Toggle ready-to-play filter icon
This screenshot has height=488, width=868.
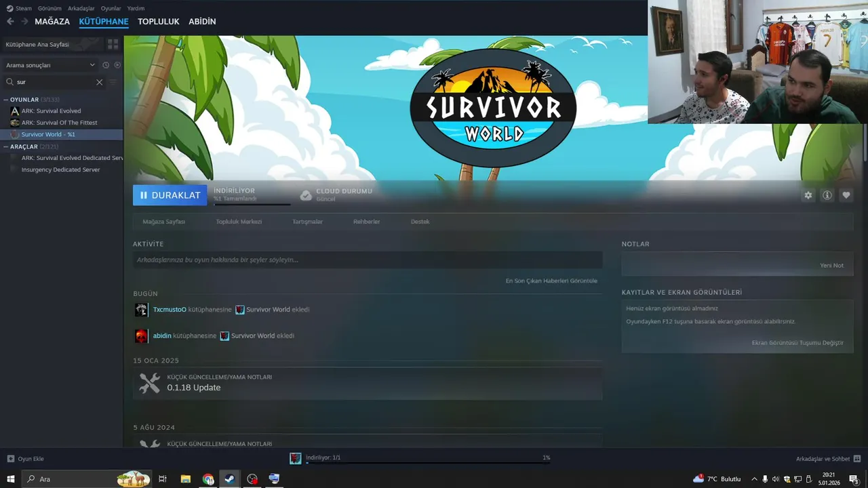click(x=117, y=65)
